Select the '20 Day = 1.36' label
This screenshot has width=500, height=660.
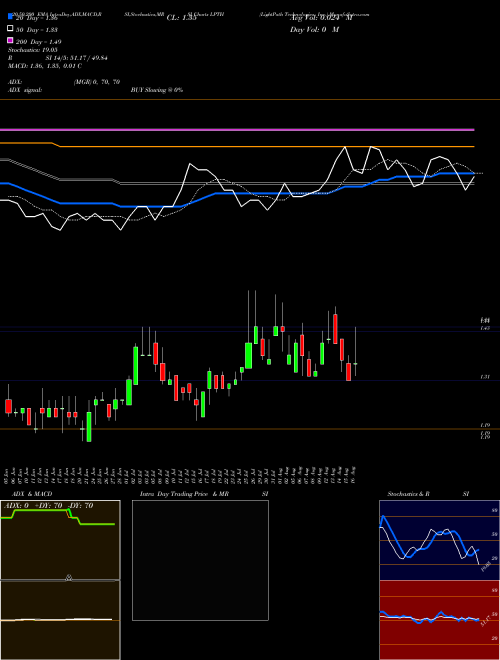(x=37, y=18)
